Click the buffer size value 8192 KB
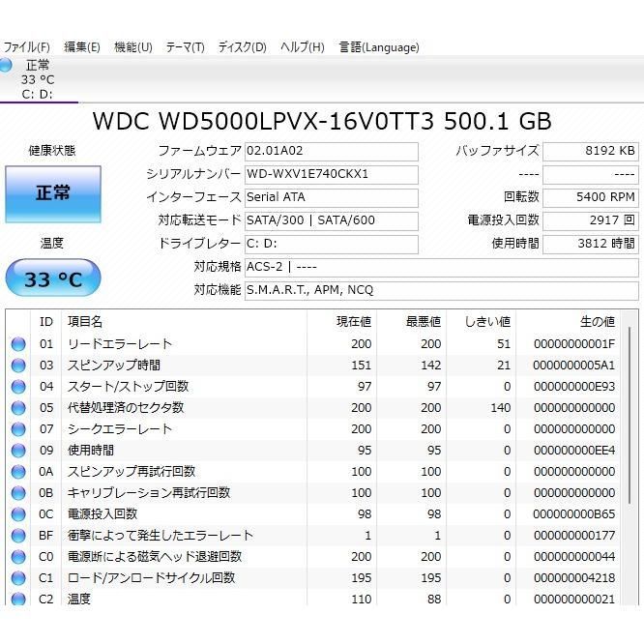The height and width of the screenshot is (644, 644). pos(591,151)
